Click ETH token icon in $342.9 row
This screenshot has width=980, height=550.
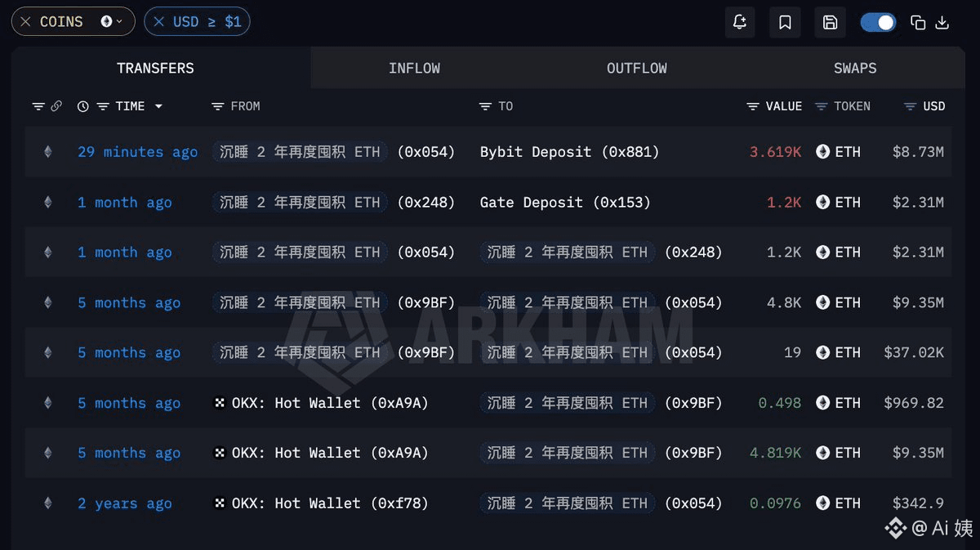[x=823, y=503]
